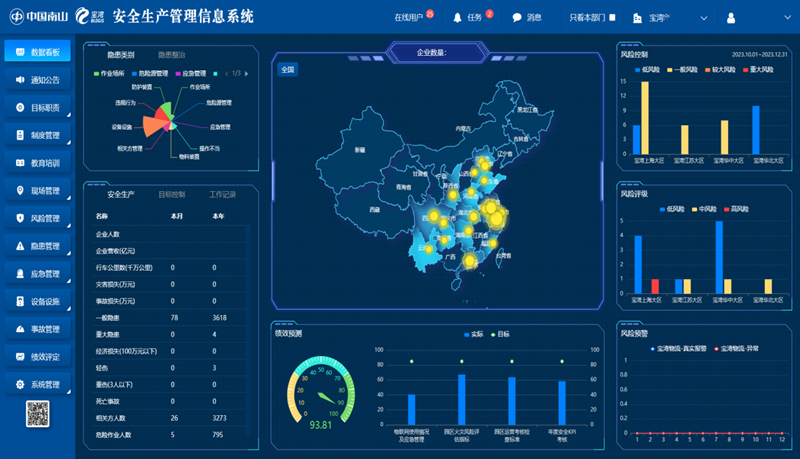Go to previous legend page arrow before 1/3
The height and width of the screenshot is (459, 800).
tap(226, 73)
